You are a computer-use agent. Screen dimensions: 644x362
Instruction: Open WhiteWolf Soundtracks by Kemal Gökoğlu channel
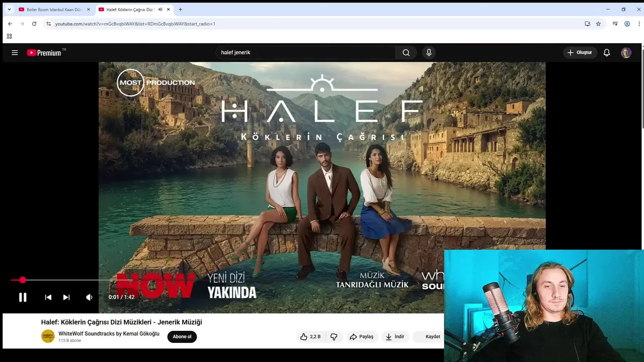(x=109, y=334)
